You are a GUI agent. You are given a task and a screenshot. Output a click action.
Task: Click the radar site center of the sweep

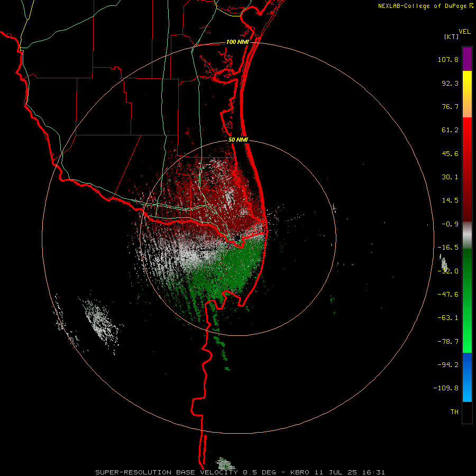click(237, 237)
